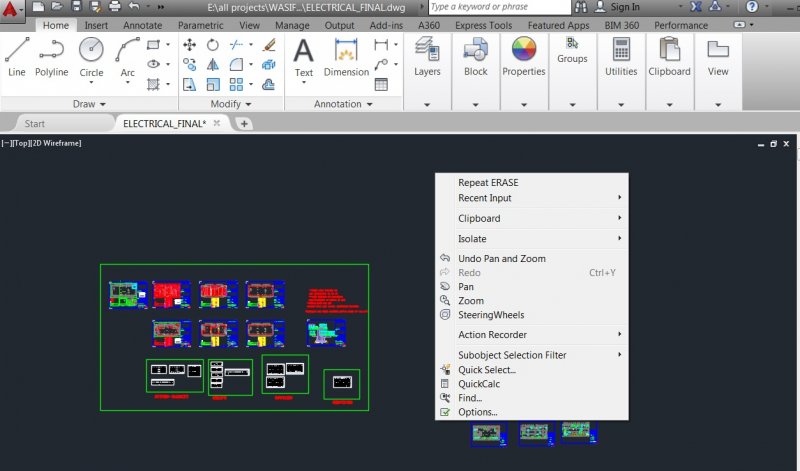
Task: Click the Sign In button
Action: point(625,7)
